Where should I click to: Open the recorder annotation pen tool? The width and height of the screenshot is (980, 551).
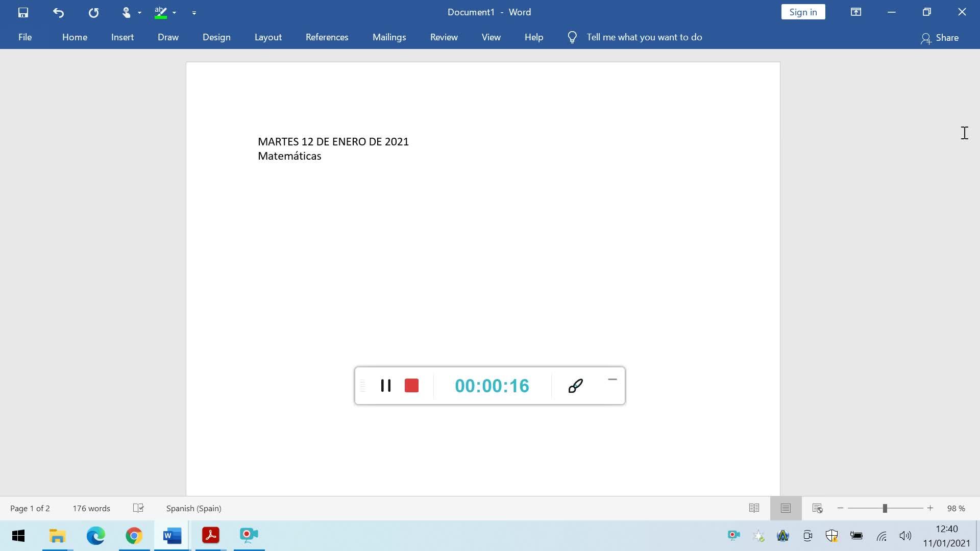(x=575, y=386)
